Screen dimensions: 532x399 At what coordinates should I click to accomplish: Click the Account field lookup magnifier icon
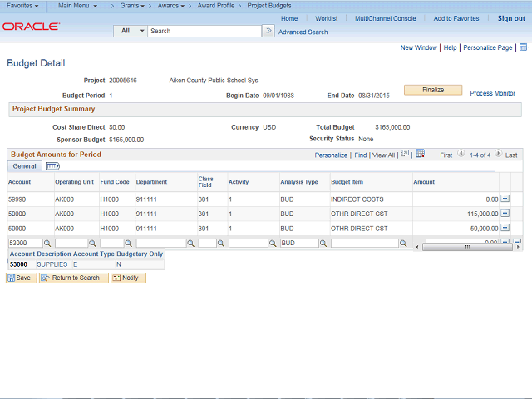48,244
